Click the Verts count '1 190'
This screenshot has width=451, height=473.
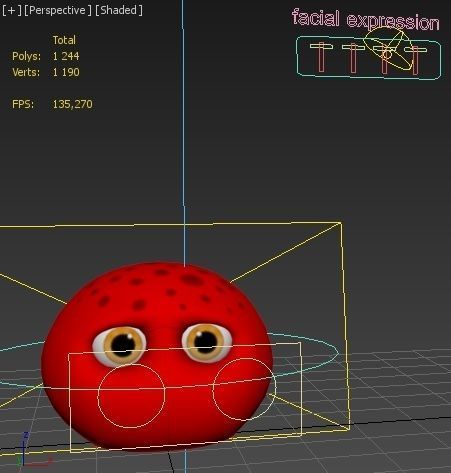(66, 72)
